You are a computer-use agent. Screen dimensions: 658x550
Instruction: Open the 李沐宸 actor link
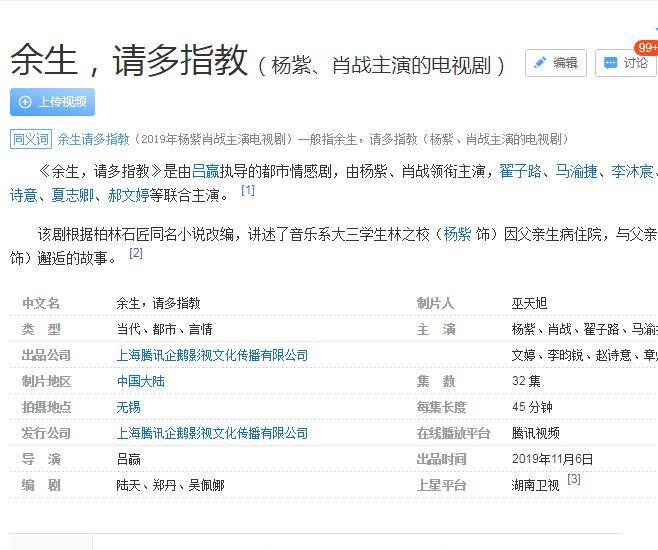click(632, 171)
